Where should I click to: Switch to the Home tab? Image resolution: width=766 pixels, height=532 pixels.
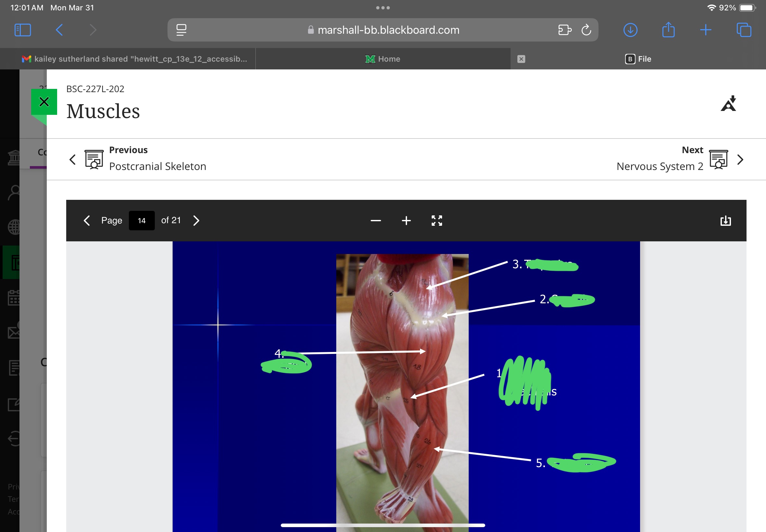click(382, 59)
